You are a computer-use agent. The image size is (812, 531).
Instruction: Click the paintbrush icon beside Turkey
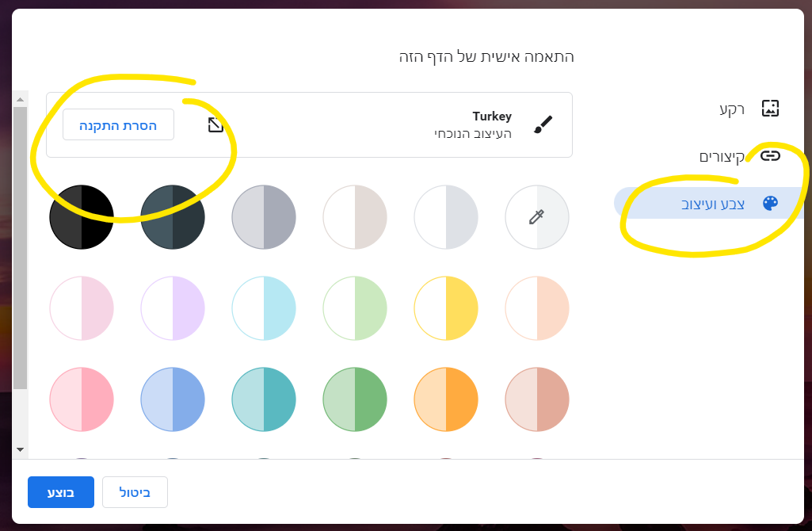point(543,124)
